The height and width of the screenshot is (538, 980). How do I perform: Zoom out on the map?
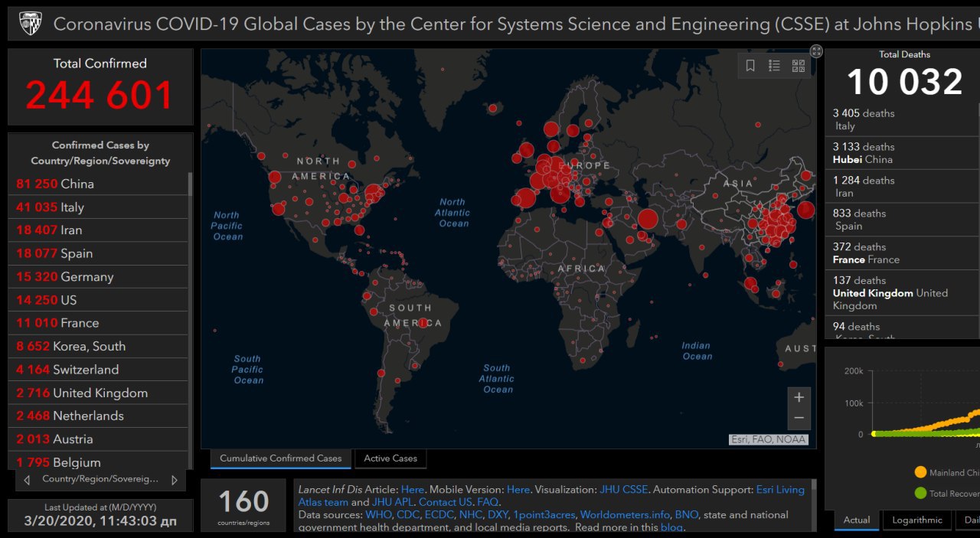799,418
